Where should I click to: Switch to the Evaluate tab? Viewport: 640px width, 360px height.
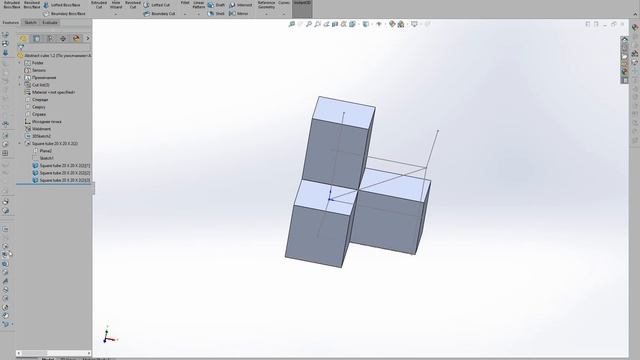pos(50,22)
